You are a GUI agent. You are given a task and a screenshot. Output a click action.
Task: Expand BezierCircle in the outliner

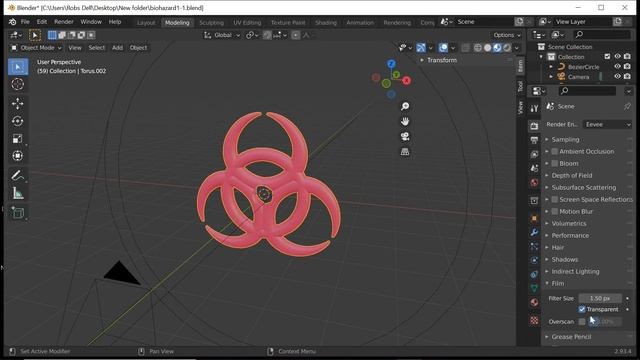(551, 67)
